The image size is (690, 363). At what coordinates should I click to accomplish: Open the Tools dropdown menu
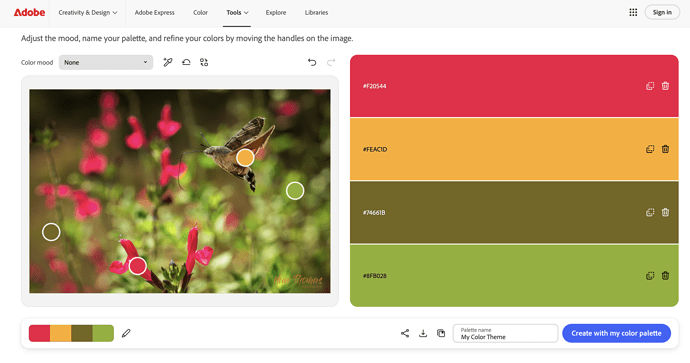(x=237, y=12)
